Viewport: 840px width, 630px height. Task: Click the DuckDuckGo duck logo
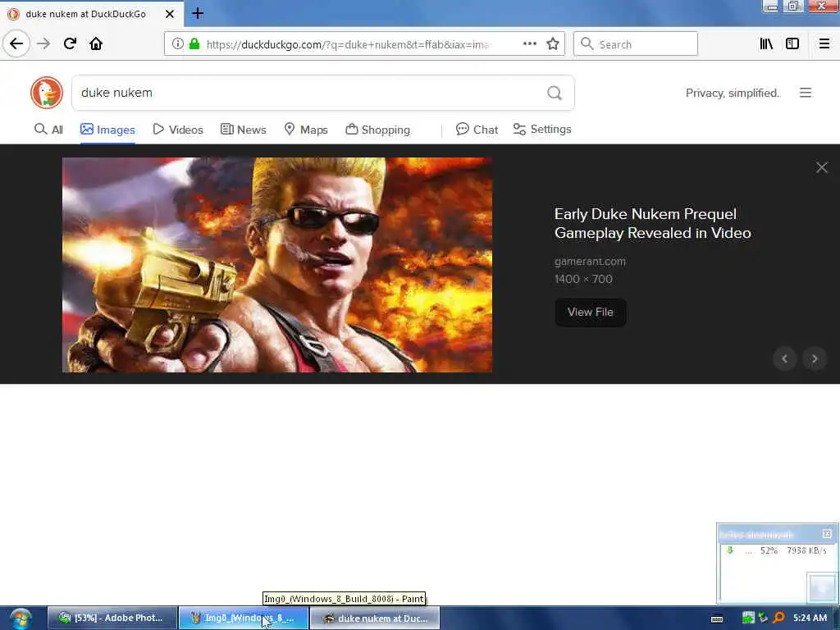47,93
